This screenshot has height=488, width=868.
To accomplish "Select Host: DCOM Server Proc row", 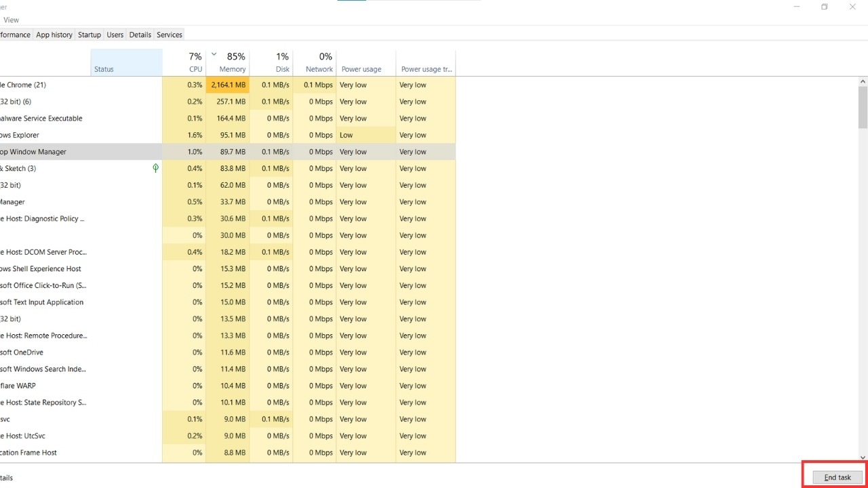I will pyautogui.click(x=228, y=252).
